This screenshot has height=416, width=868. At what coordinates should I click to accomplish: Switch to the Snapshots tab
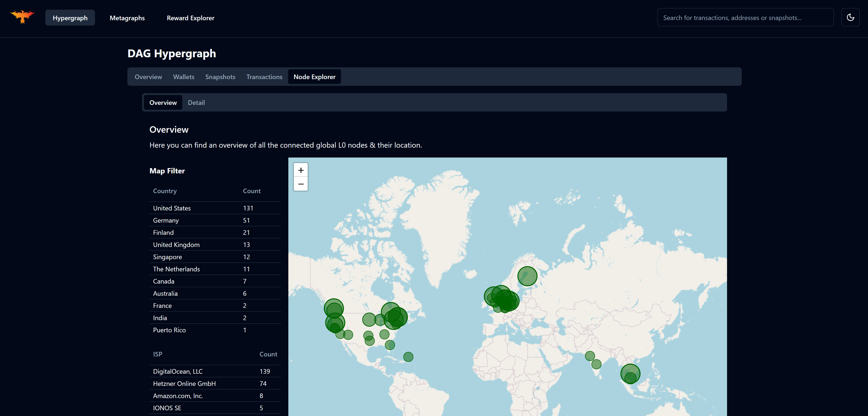[x=220, y=77]
